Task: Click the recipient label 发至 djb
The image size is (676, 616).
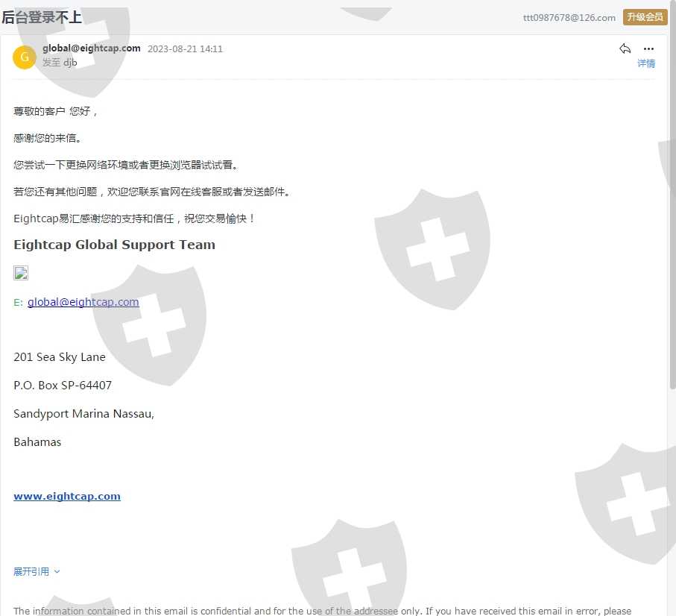Action: tap(60, 63)
